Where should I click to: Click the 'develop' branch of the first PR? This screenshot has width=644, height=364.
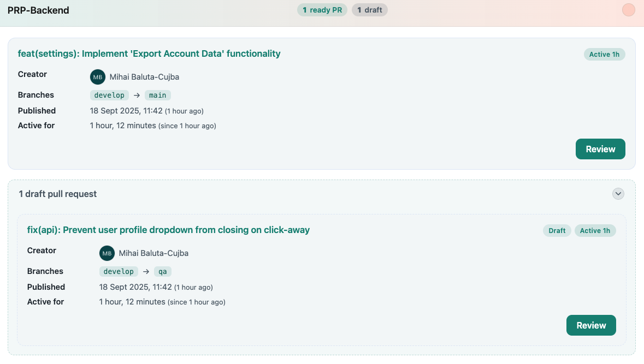pos(109,95)
